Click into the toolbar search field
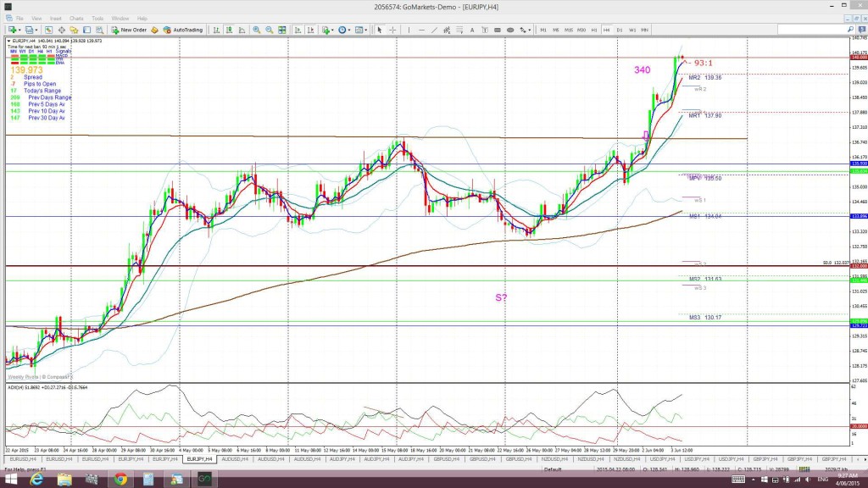The height and width of the screenshot is (488, 868). coord(811,30)
